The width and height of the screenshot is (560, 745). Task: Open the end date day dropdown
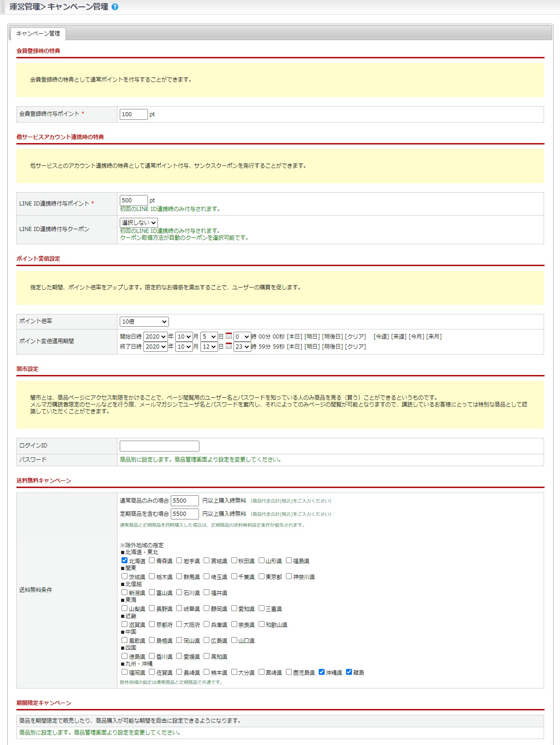point(209,347)
